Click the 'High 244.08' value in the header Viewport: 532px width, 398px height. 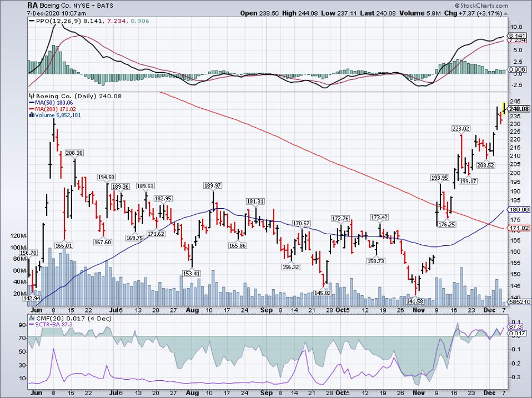tap(299, 13)
